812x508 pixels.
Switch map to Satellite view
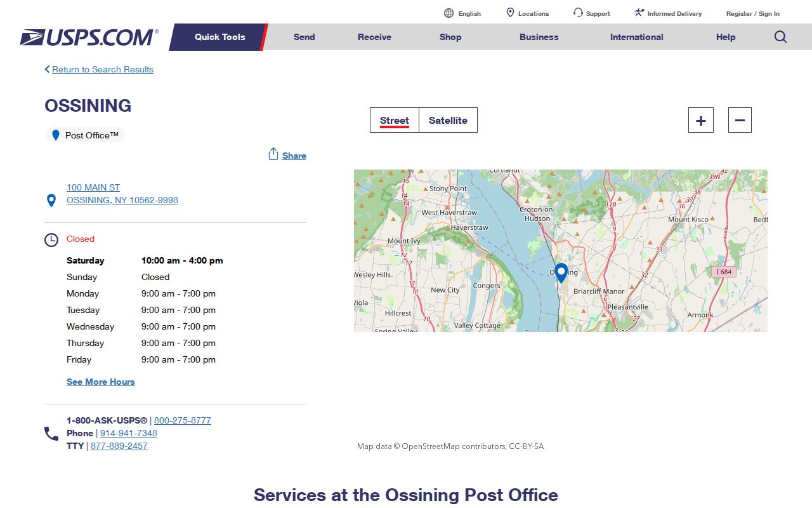coord(448,120)
